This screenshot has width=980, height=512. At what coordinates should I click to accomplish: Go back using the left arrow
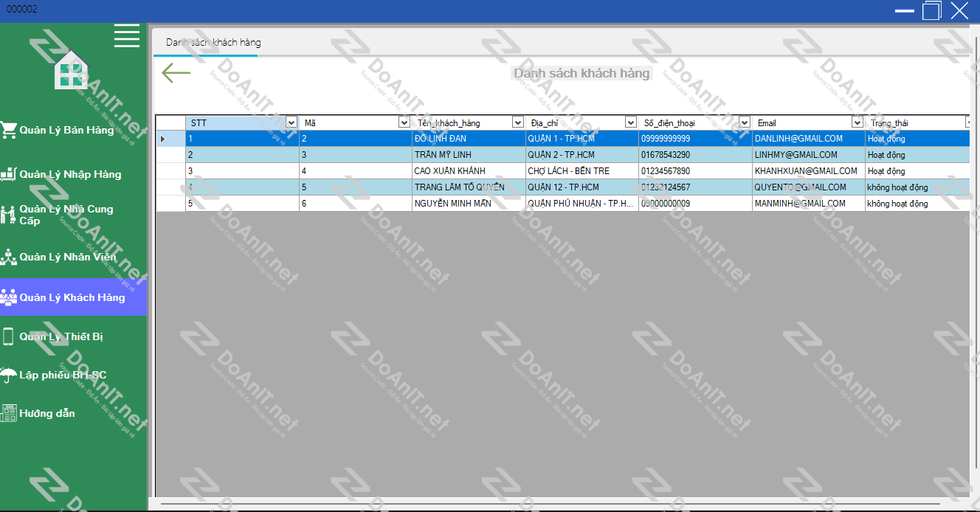[176, 72]
